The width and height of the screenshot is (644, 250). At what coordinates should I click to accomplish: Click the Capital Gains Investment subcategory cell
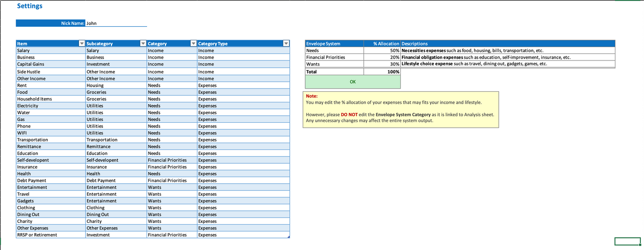pos(116,64)
